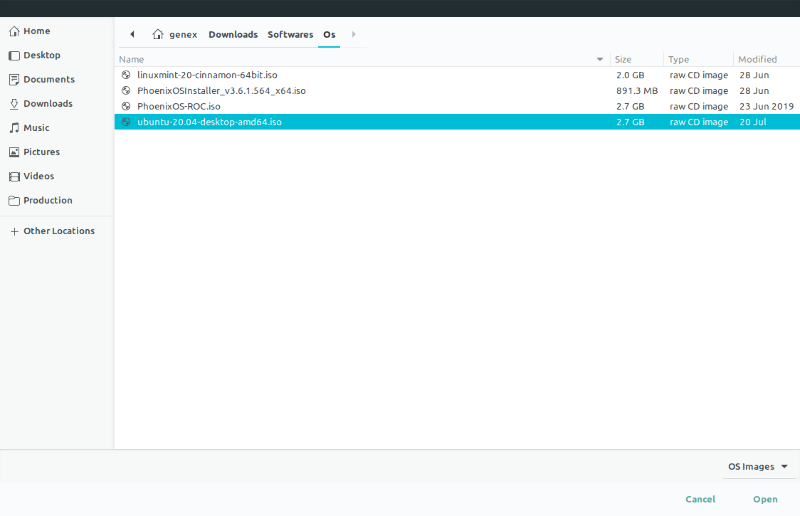Select linuxmint-20-cinnamon-64bit.iso file name
The width and height of the screenshot is (800, 516).
(207, 75)
